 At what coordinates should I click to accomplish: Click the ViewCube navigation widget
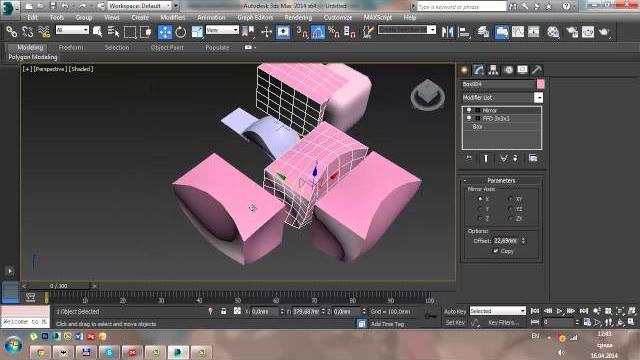[x=427, y=95]
